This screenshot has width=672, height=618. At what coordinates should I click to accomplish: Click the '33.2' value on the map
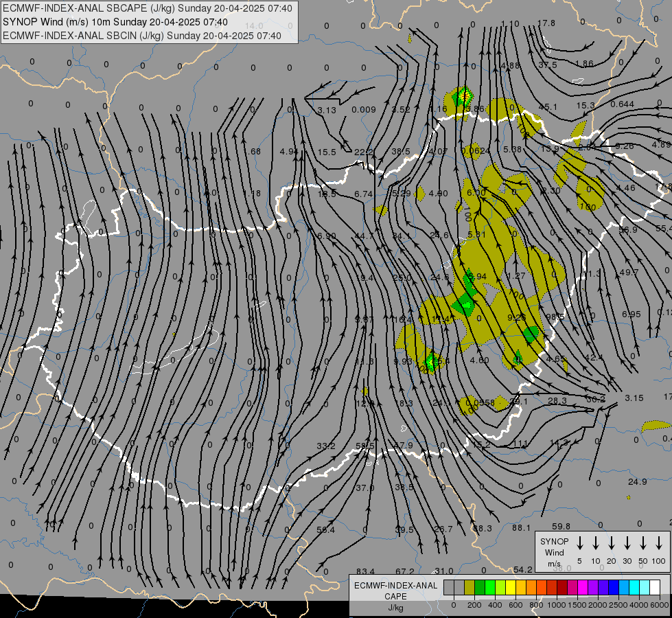tap(326, 446)
